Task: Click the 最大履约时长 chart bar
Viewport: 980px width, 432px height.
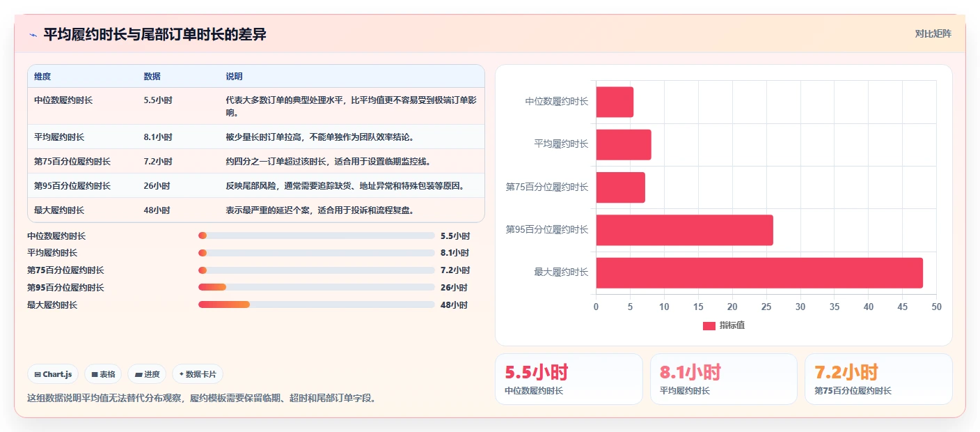Action: [759, 272]
